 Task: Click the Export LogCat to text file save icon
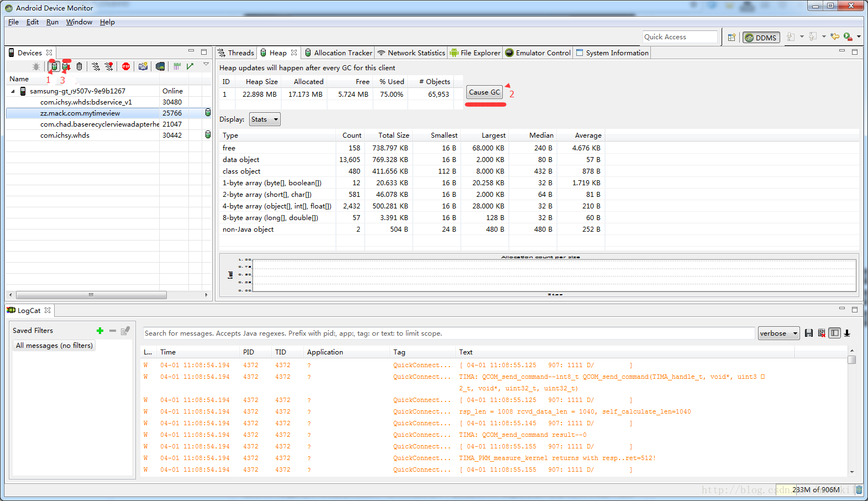(809, 333)
